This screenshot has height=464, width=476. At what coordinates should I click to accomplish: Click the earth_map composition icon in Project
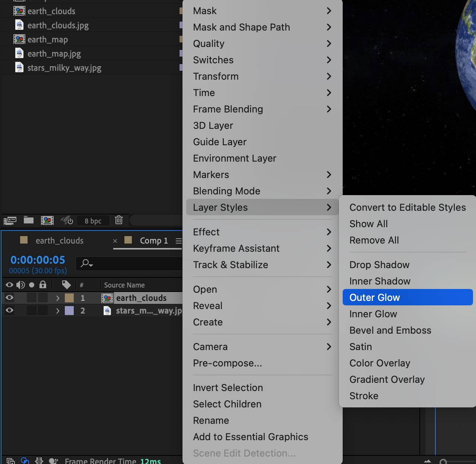pos(19,39)
